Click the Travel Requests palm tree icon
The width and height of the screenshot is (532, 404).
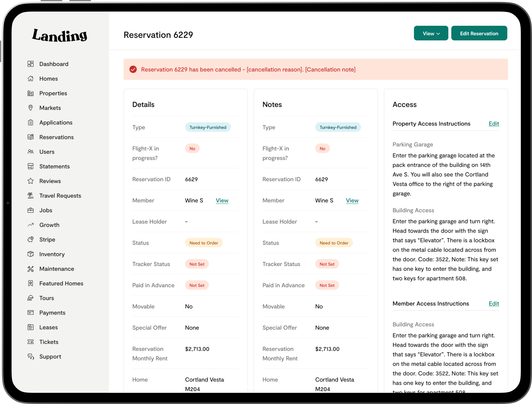pyautogui.click(x=31, y=196)
